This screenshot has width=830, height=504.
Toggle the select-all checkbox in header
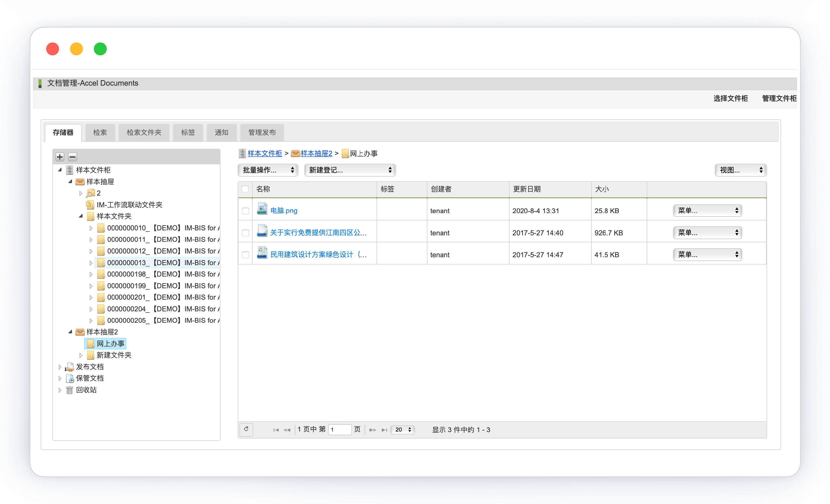coord(245,189)
